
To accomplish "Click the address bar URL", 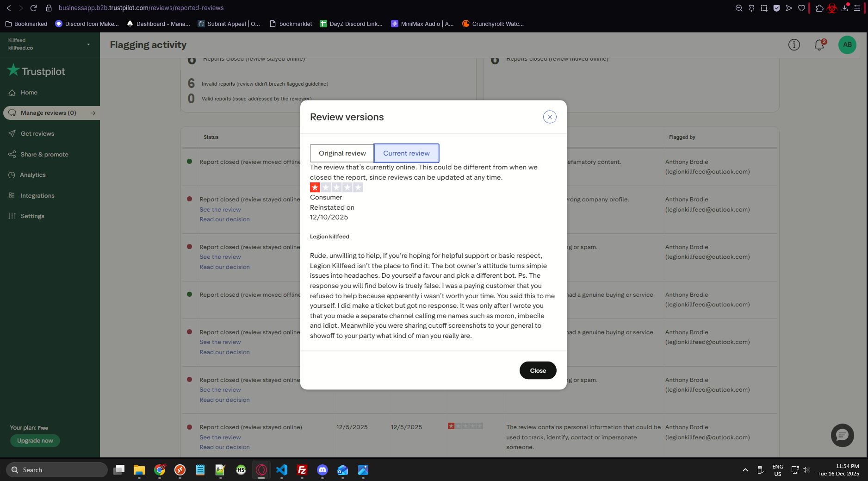I will coord(141,8).
